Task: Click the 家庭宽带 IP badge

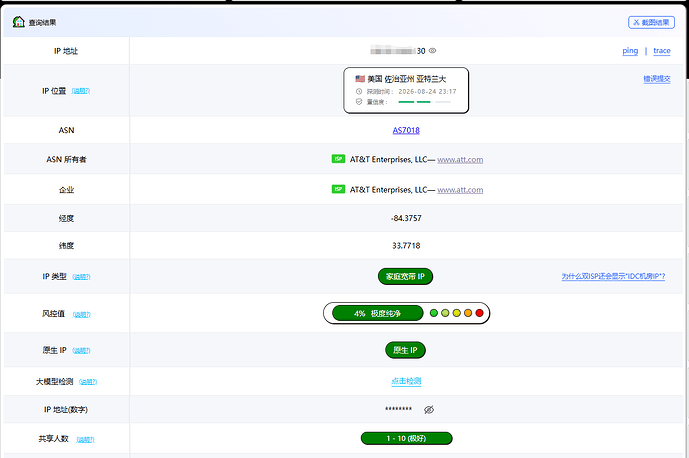Action: 405,276
